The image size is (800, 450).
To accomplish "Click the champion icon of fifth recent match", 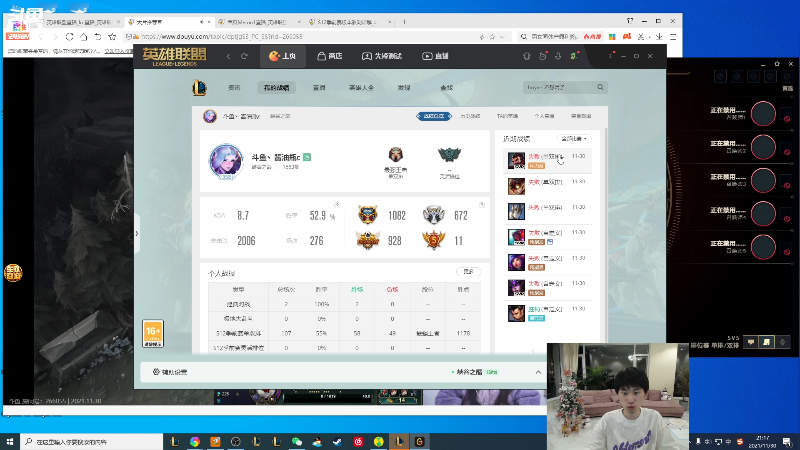I will (x=516, y=262).
